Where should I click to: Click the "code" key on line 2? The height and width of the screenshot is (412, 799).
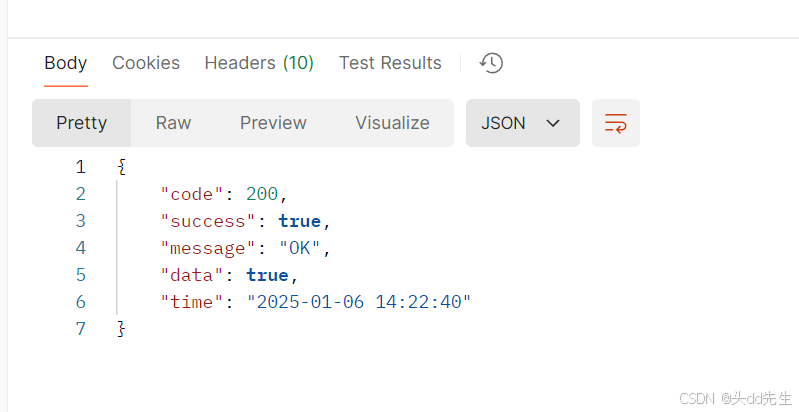192,194
